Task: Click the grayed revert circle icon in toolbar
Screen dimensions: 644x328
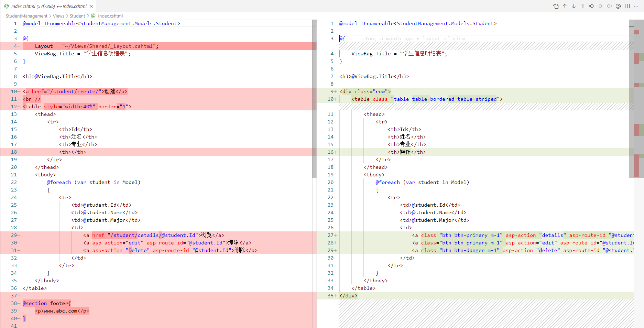Action: click(600, 6)
